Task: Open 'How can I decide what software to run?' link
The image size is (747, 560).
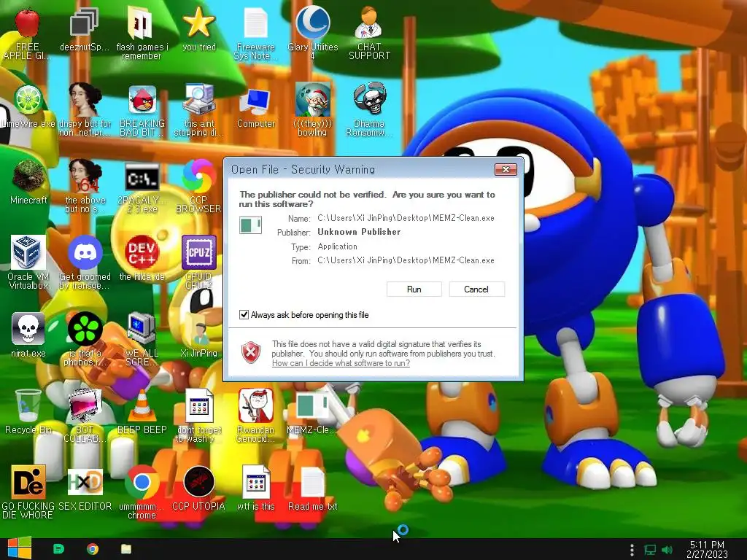Action: pos(341,363)
